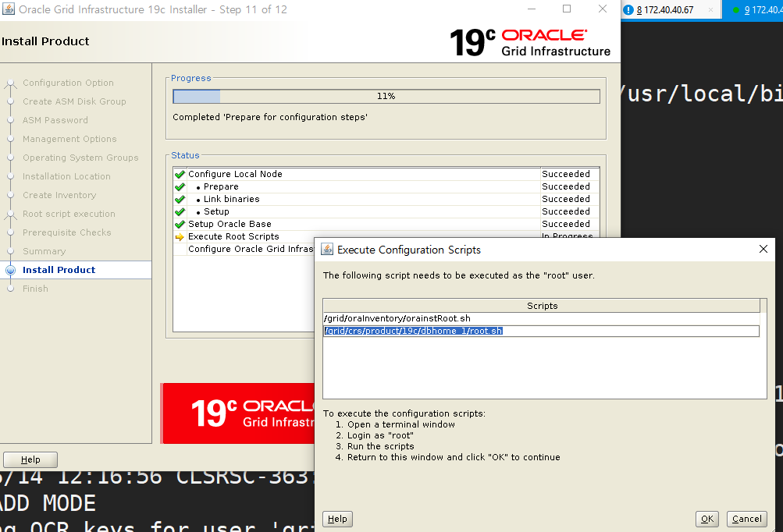783x532 pixels.
Task: Click the Install Product step bullet icon
Action: pos(10,270)
